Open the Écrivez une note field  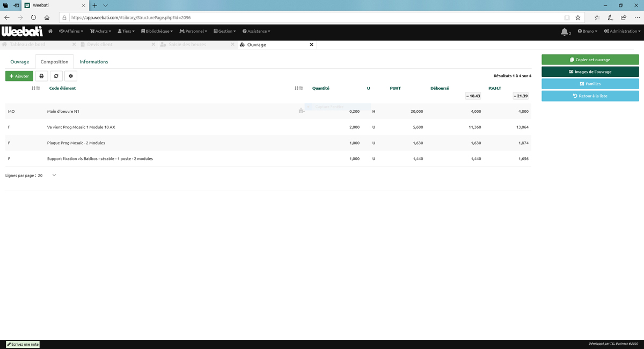[x=23, y=344]
